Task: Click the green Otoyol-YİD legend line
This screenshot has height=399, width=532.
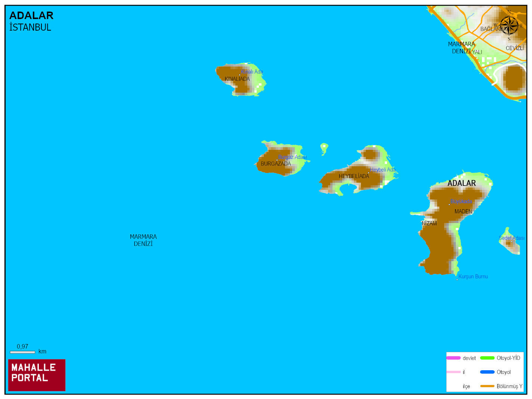Action: 487,358
